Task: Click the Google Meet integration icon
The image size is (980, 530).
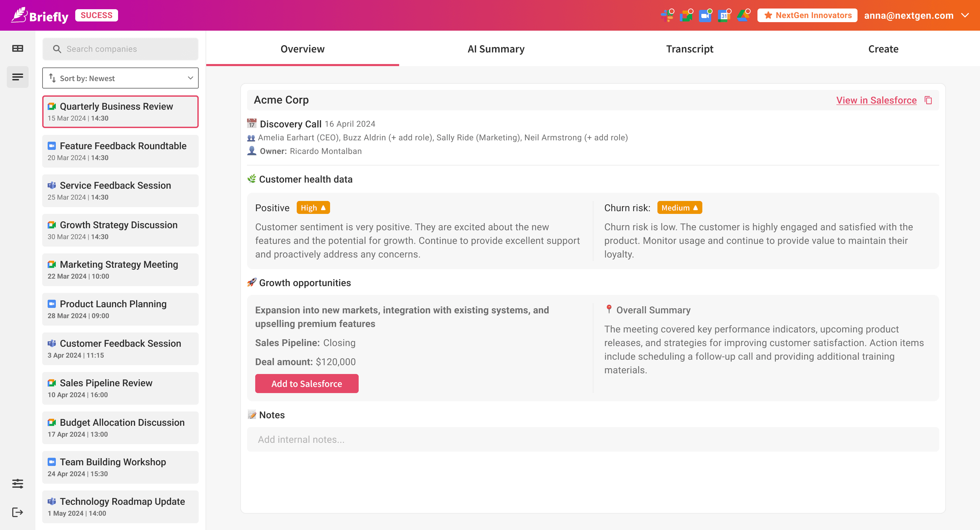Action: point(686,16)
